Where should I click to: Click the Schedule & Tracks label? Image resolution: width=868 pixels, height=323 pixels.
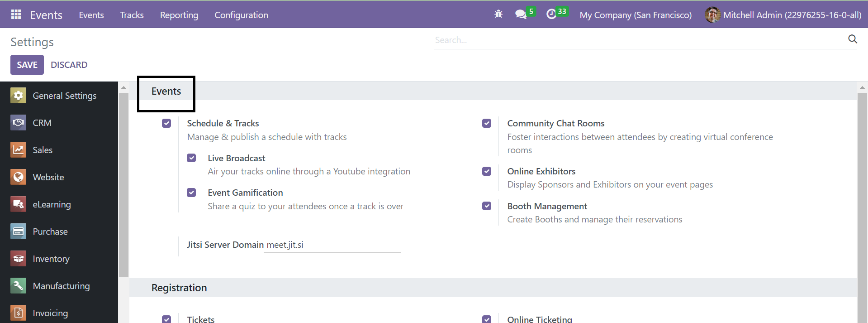click(223, 123)
